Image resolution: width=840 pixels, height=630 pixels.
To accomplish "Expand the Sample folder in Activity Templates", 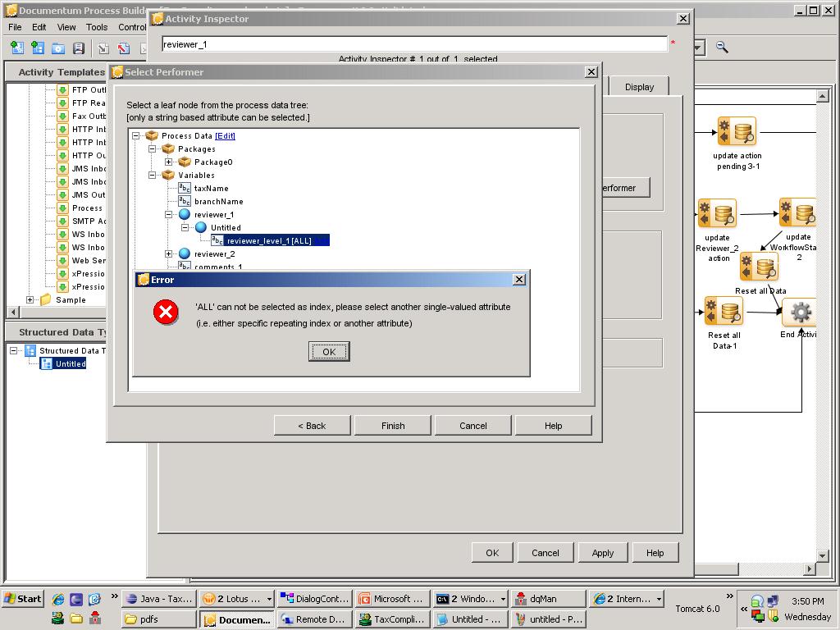I will pyautogui.click(x=30, y=300).
